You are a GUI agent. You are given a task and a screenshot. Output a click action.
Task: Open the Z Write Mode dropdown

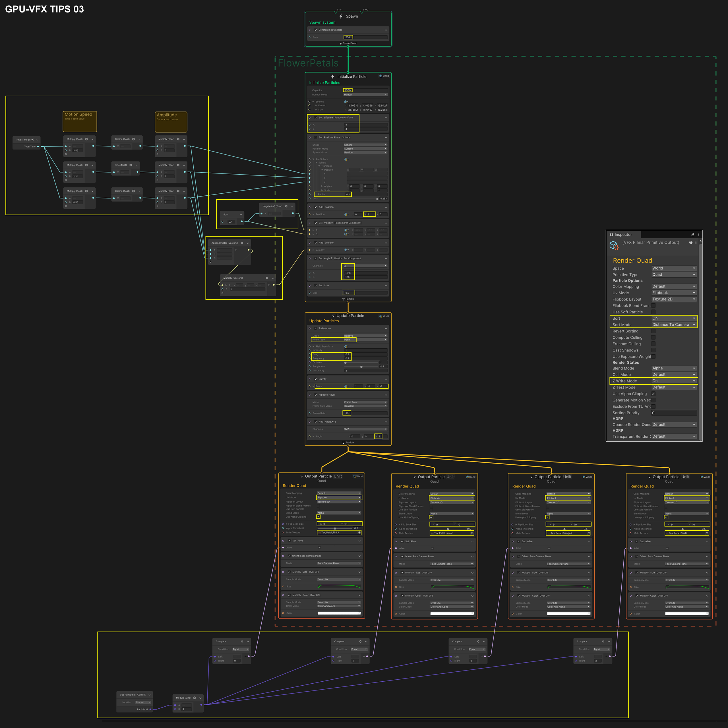[674, 381]
